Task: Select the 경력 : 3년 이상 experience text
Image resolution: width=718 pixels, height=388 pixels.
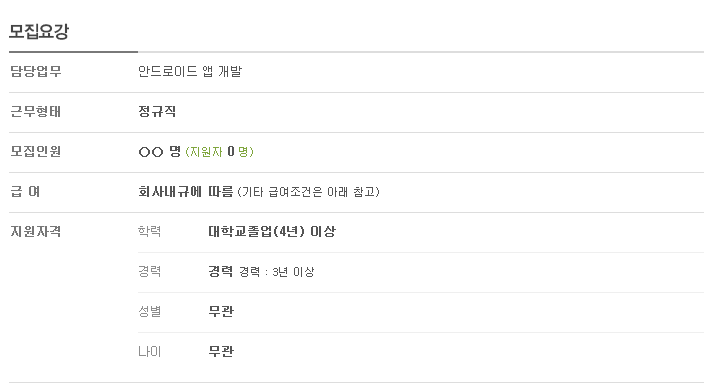Action: point(277,272)
